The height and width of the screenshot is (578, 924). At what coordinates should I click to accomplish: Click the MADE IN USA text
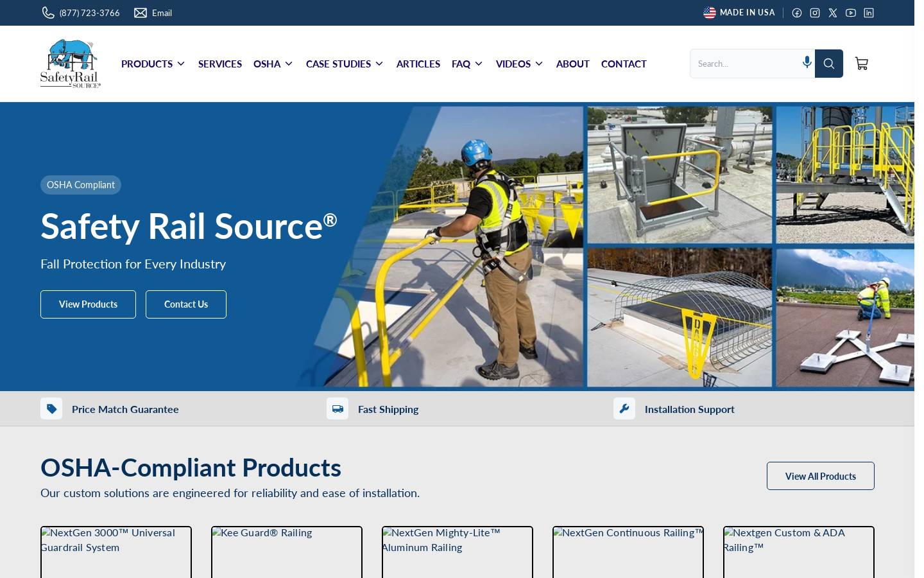[747, 12]
